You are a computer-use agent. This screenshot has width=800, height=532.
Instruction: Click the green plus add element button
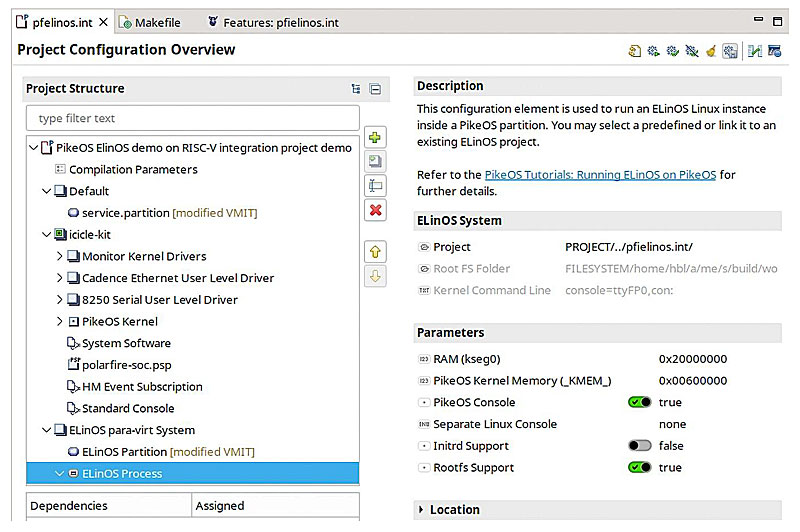click(x=376, y=137)
